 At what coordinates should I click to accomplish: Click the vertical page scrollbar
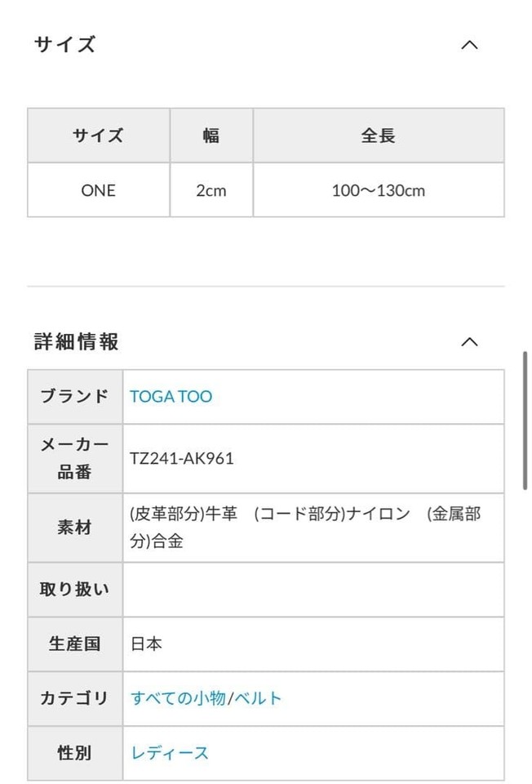pos(525,421)
